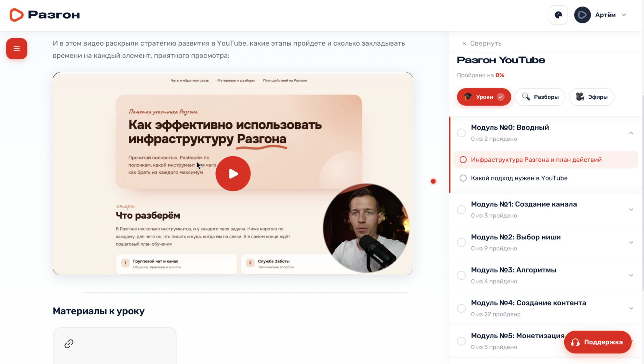Click План действий на Разгоне in video
This screenshot has width=644, height=364.
[285, 80]
